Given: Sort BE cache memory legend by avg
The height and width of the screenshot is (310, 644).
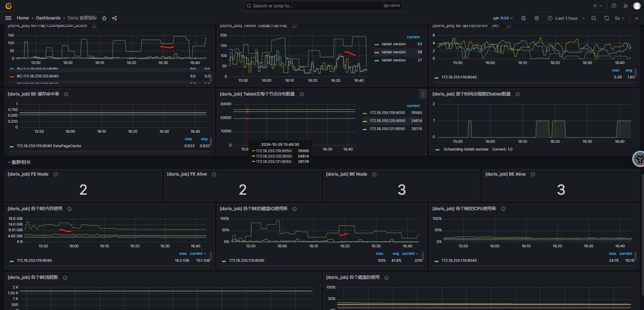Looking at the screenshot, I should [x=629, y=70].
